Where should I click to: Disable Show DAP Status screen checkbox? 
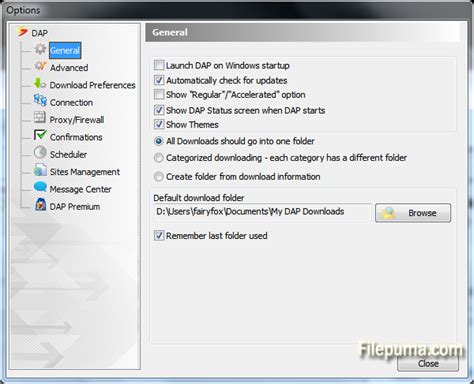click(x=159, y=110)
